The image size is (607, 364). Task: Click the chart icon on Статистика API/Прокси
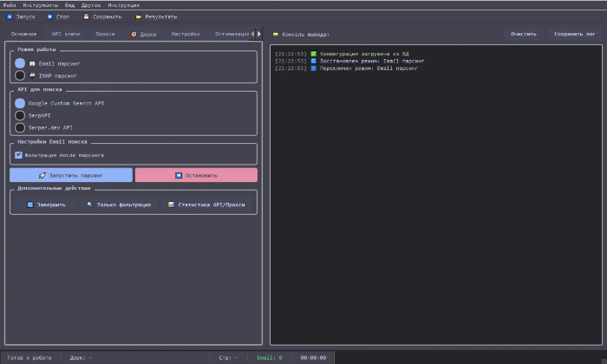(x=171, y=205)
